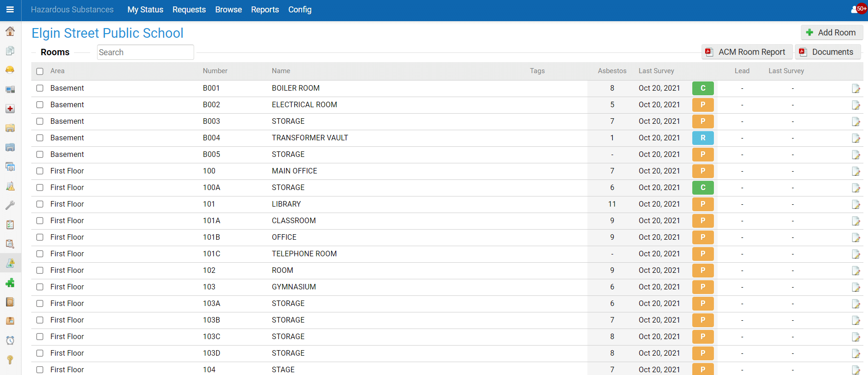The width and height of the screenshot is (868, 375).
Task: Open the blue folder icon in sidebar
Action: coord(10,147)
